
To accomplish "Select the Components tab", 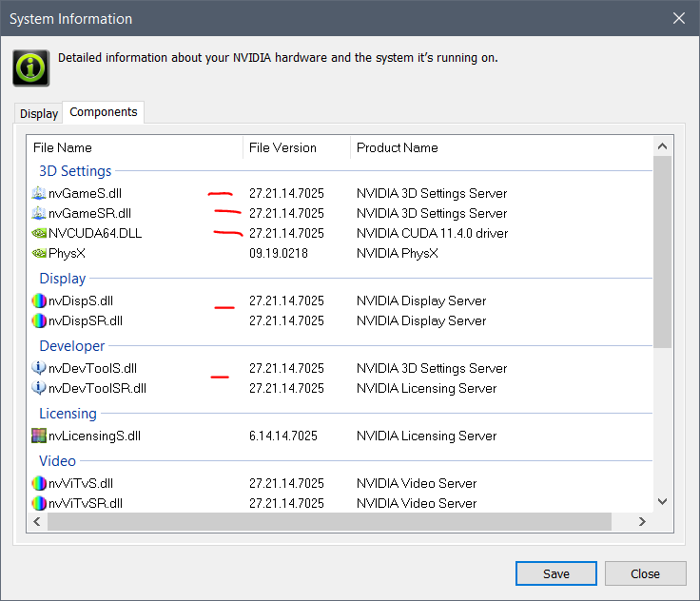I will 103,112.
